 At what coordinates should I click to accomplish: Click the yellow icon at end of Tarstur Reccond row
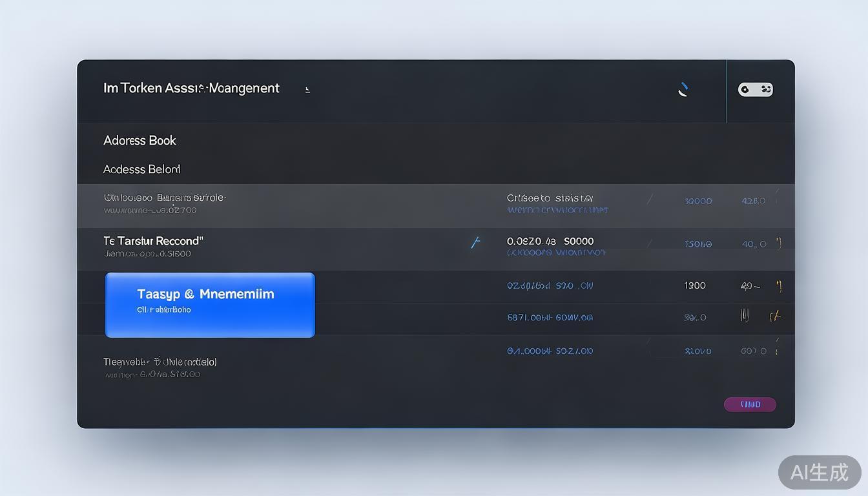tap(779, 243)
